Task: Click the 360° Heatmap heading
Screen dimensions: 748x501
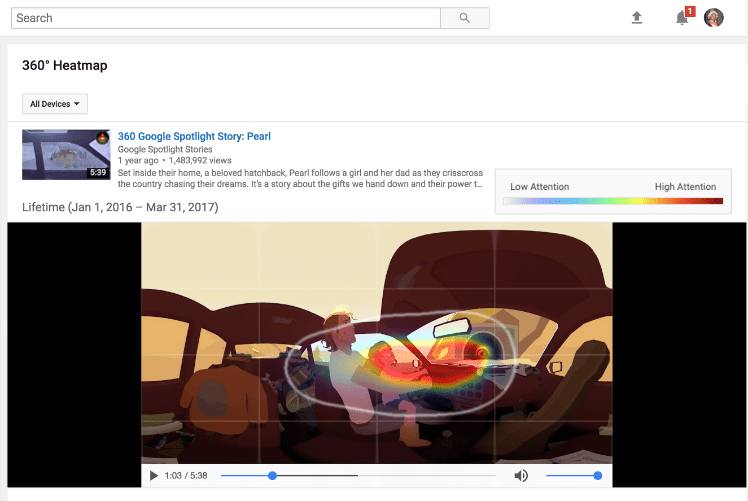Action: (65, 65)
